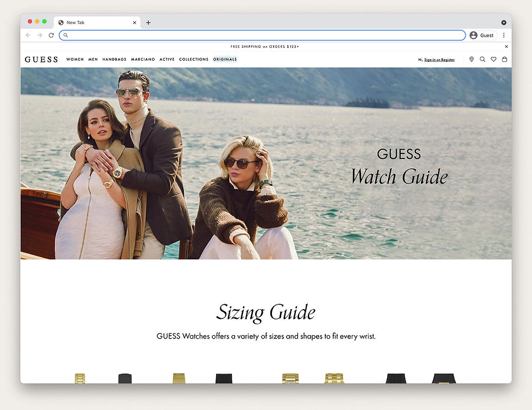This screenshot has height=410, width=532.
Task: Open the MARCIANO menu
Action: (143, 59)
